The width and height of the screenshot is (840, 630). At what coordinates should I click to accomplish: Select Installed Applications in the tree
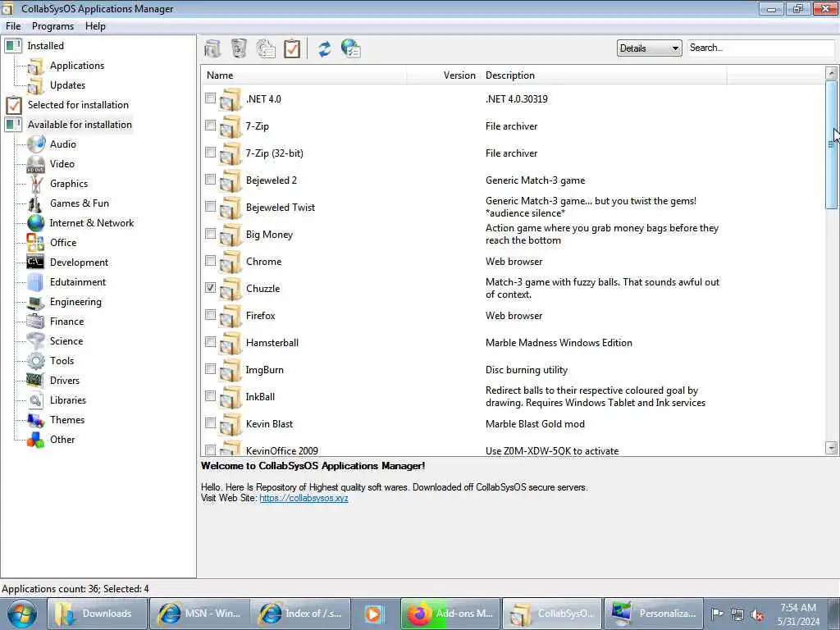pyautogui.click(x=76, y=66)
